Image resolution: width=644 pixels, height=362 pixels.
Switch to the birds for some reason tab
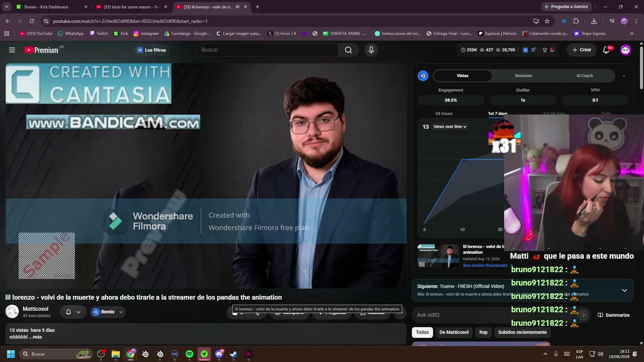tap(132, 7)
